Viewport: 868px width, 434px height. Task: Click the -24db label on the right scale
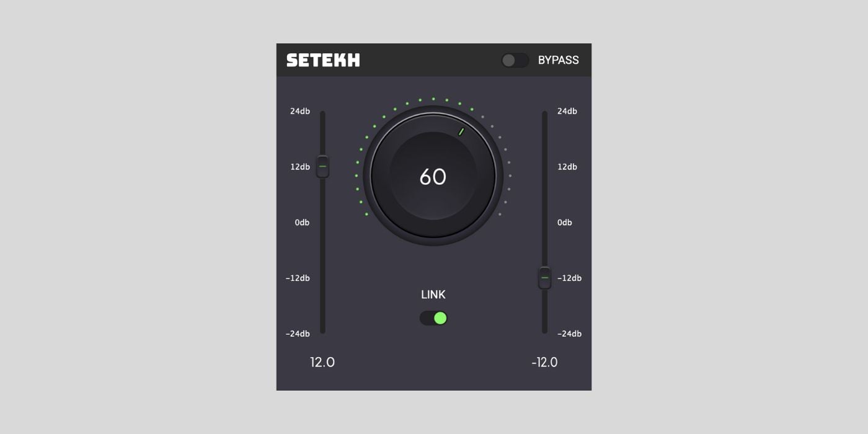(569, 334)
